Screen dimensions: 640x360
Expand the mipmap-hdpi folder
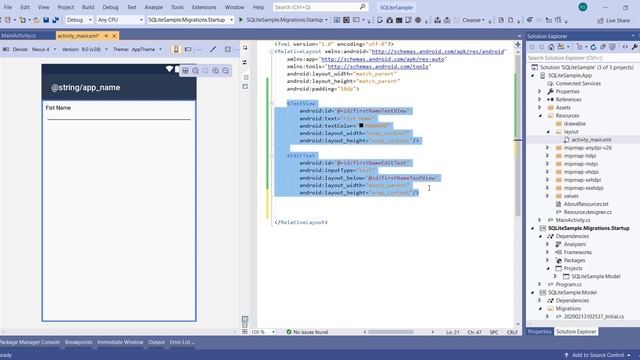tap(548, 156)
